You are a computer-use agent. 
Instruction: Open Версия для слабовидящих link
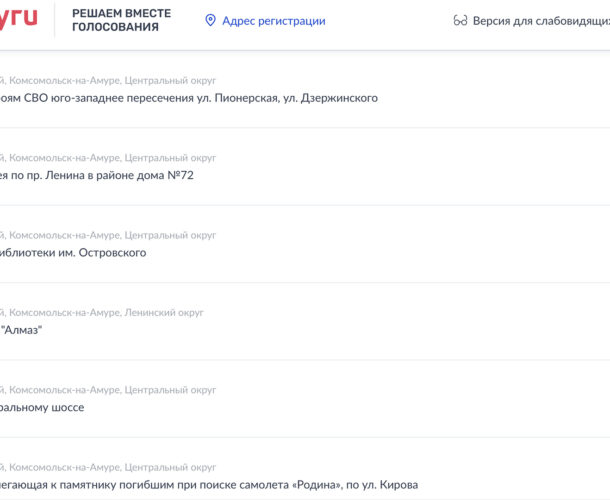[541, 21]
